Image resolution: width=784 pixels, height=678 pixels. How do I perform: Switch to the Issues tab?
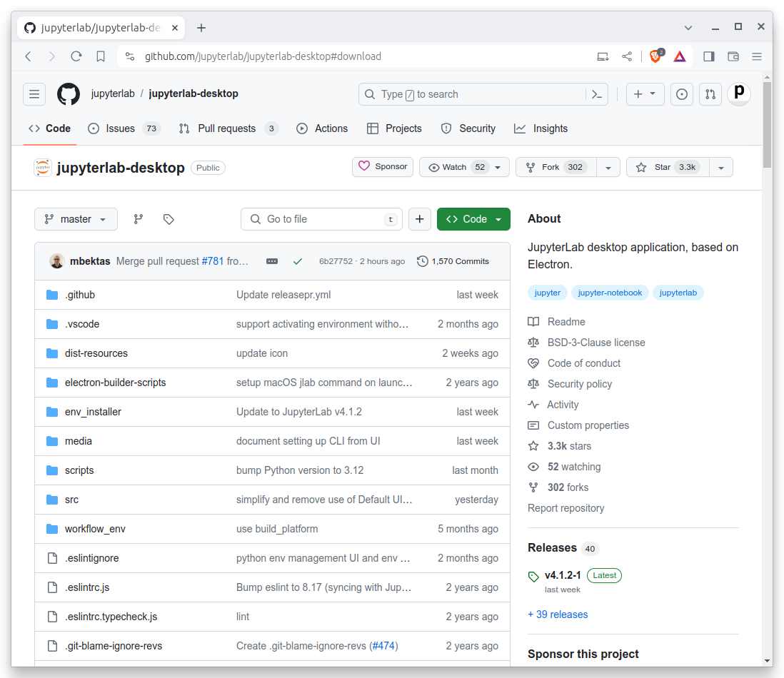tap(123, 128)
